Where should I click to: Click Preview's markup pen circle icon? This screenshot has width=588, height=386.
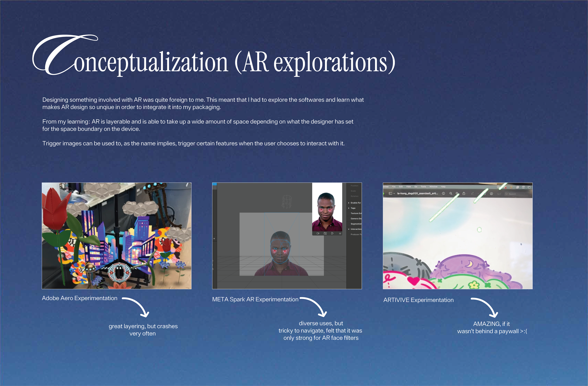click(491, 194)
